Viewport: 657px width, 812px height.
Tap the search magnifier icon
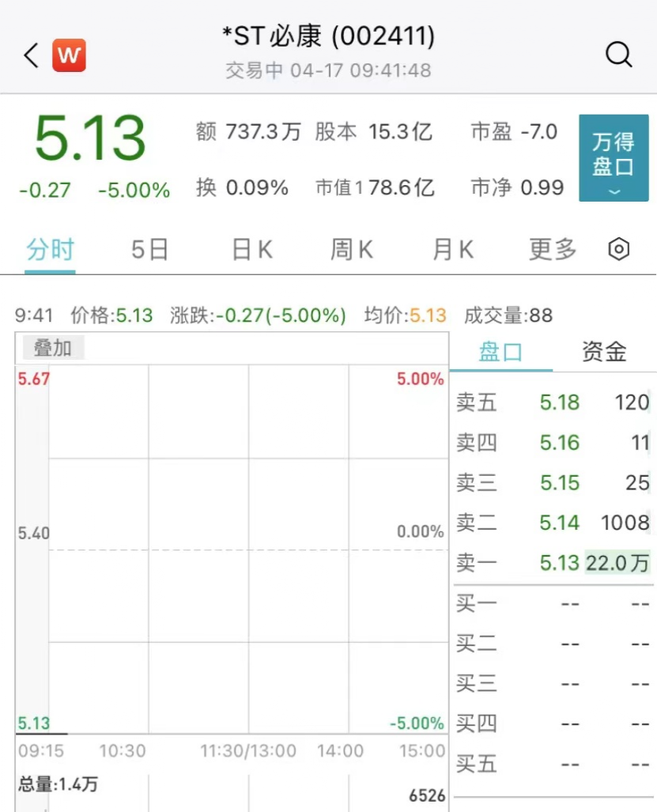[618, 55]
